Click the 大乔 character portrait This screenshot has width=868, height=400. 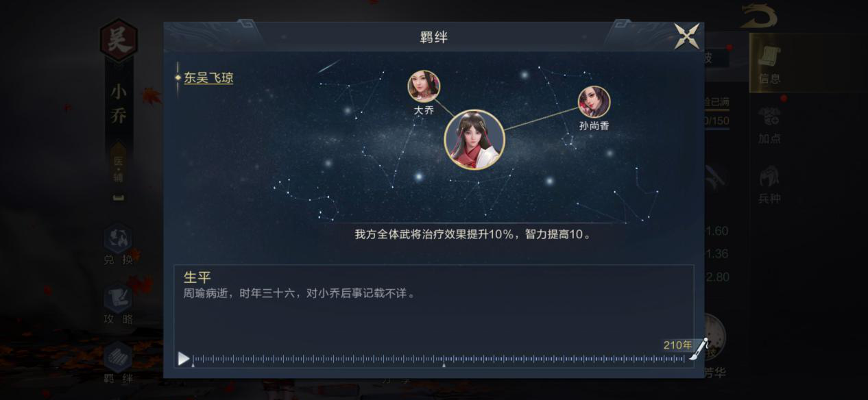click(x=424, y=86)
